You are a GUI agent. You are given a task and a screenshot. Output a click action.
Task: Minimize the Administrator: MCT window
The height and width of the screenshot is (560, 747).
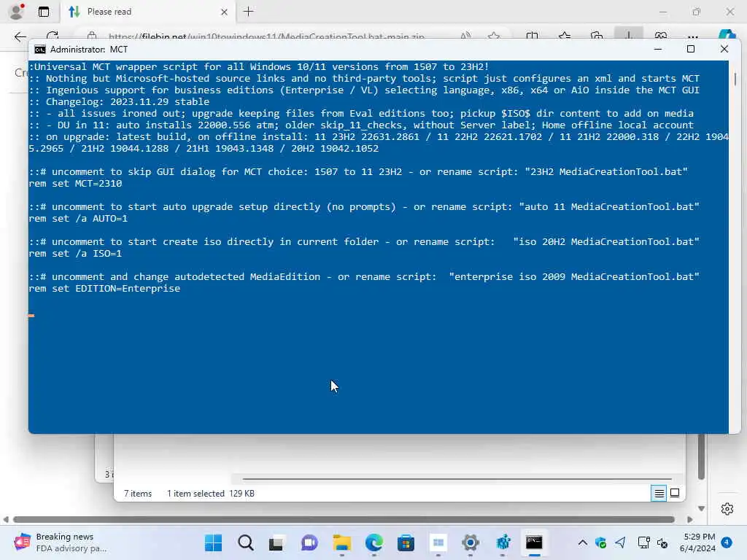click(658, 49)
